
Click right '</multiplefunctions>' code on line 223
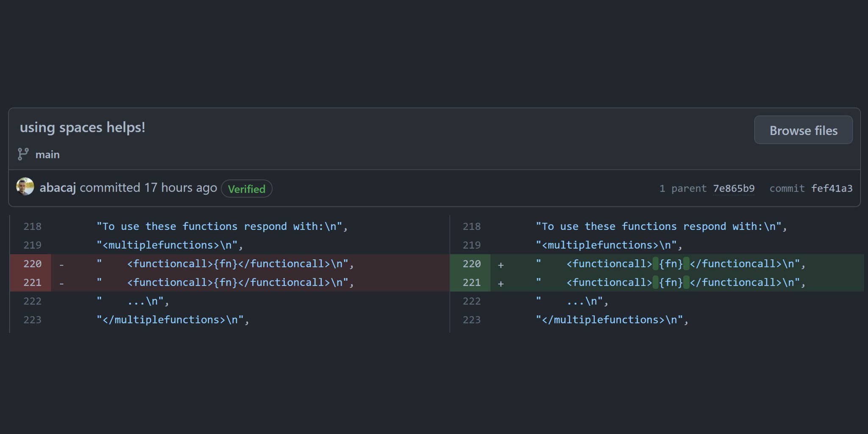coord(612,320)
